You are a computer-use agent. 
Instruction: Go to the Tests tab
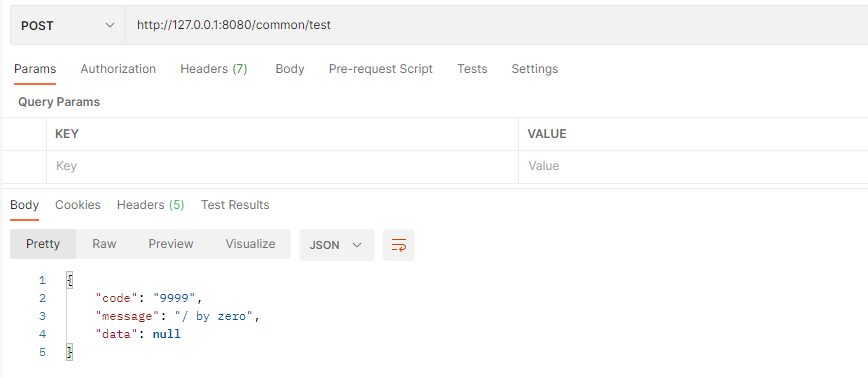tap(472, 69)
